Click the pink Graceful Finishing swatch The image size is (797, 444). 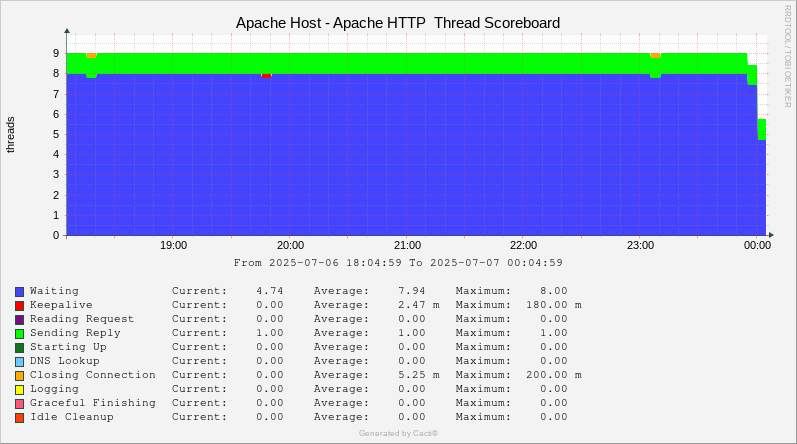point(19,404)
